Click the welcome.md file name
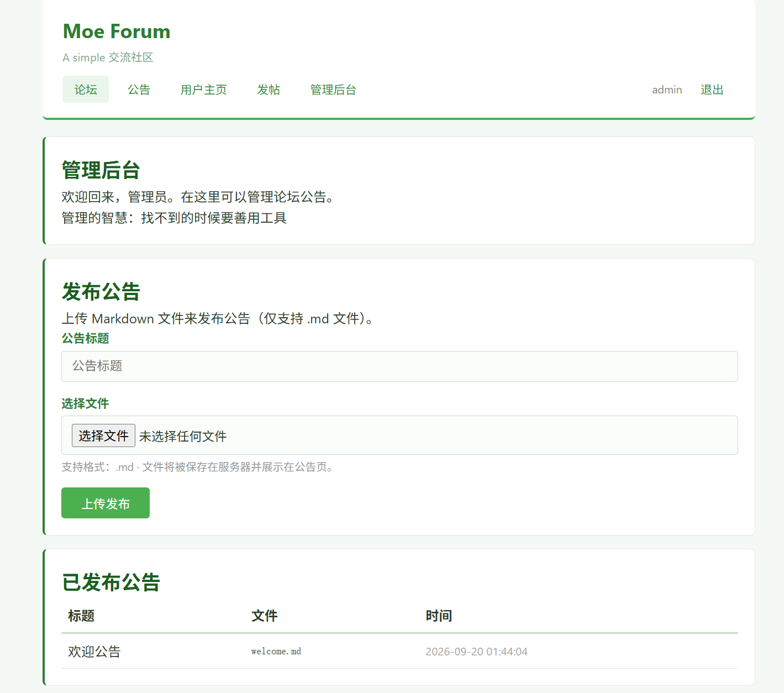 (276, 652)
